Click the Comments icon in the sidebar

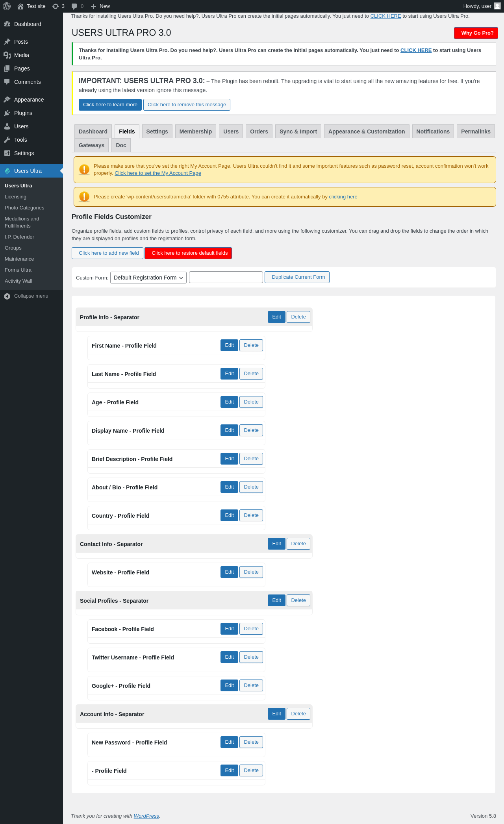[x=7, y=82]
